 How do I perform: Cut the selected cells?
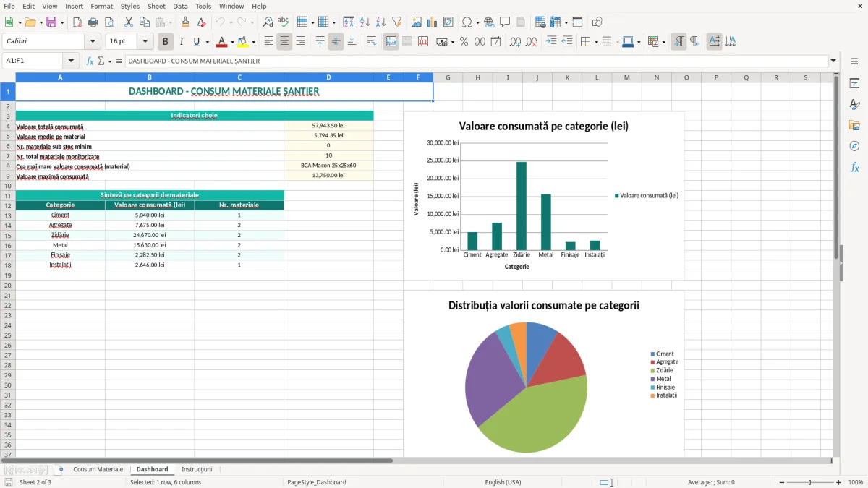pyautogui.click(x=128, y=22)
